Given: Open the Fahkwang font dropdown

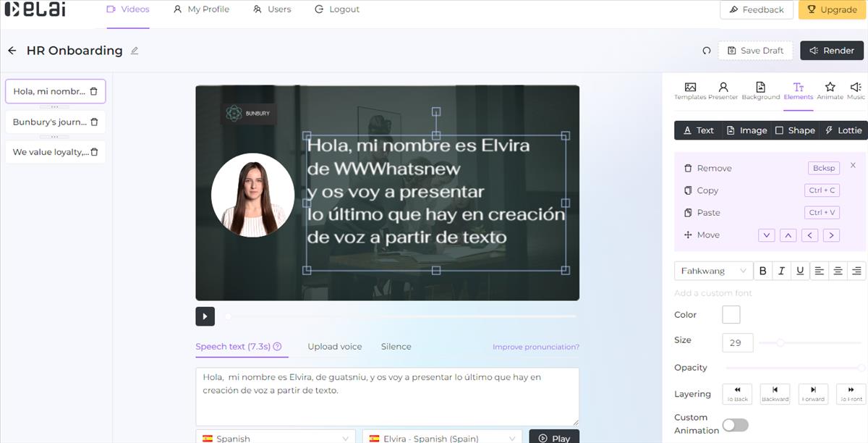Looking at the screenshot, I should pyautogui.click(x=713, y=271).
